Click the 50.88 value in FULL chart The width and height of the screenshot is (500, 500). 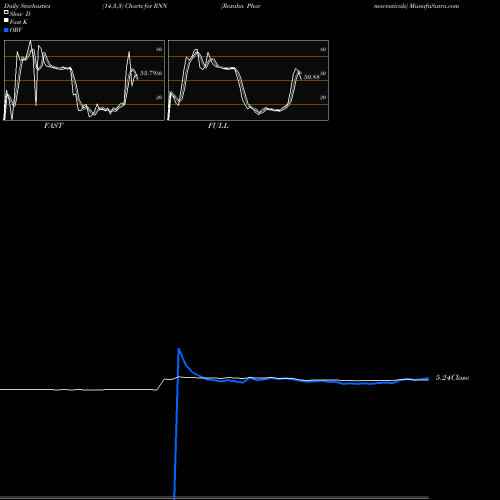point(311,77)
